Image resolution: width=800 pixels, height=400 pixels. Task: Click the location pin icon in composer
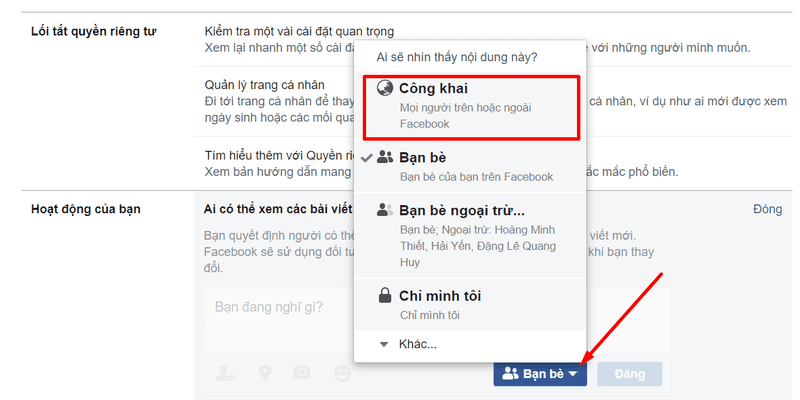tap(265, 373)
